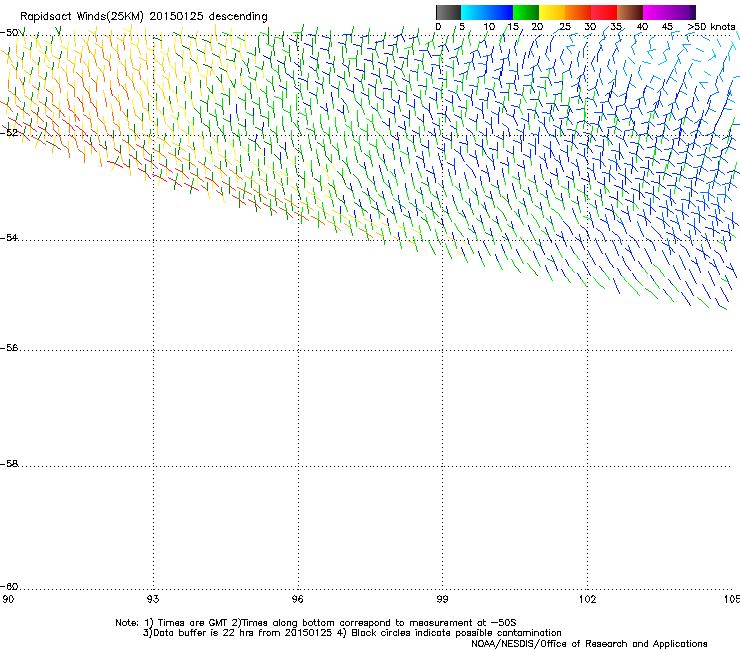Click the longitude label 99

[x=442, y=599]
